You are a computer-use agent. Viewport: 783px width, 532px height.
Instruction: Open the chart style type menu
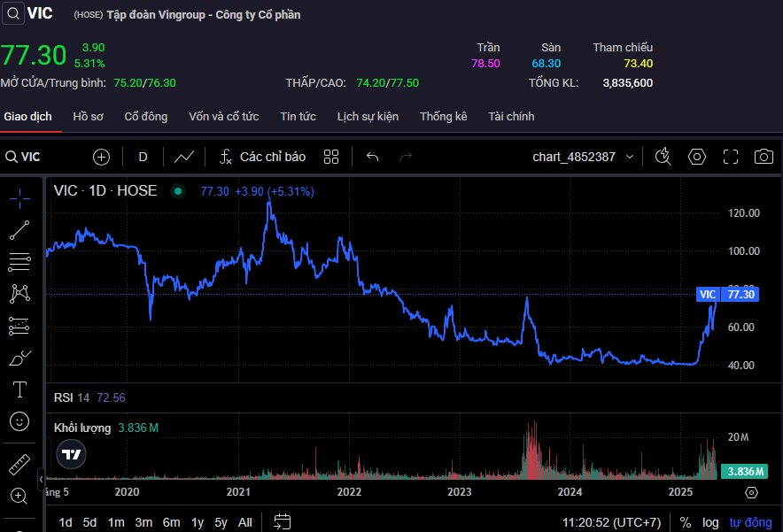coord(184,157)
